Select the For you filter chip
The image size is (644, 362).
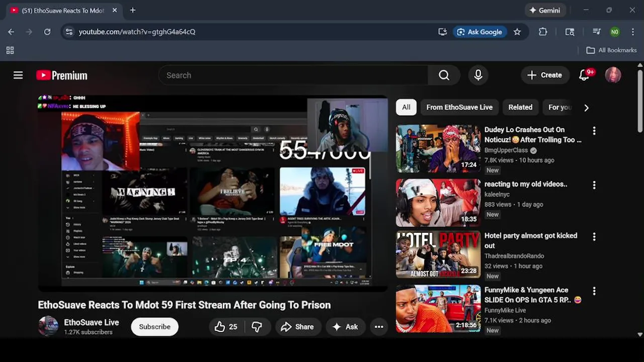point(560,107)
